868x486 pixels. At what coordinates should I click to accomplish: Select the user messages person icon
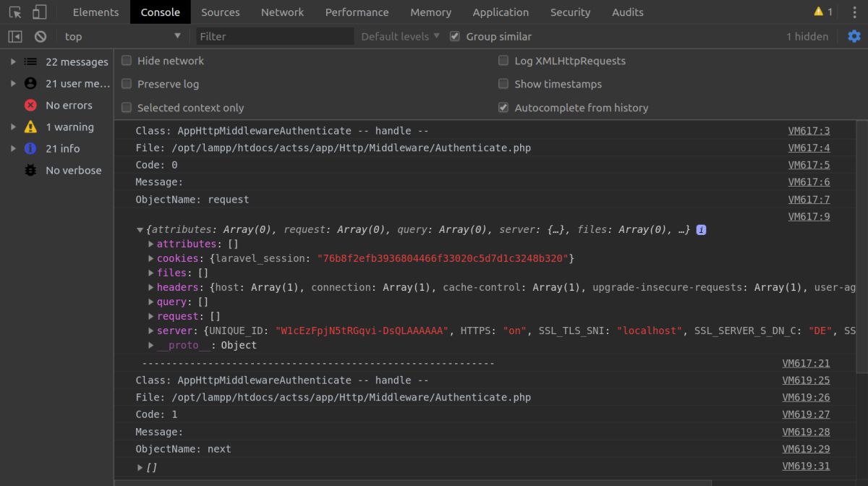coord(30,83)
